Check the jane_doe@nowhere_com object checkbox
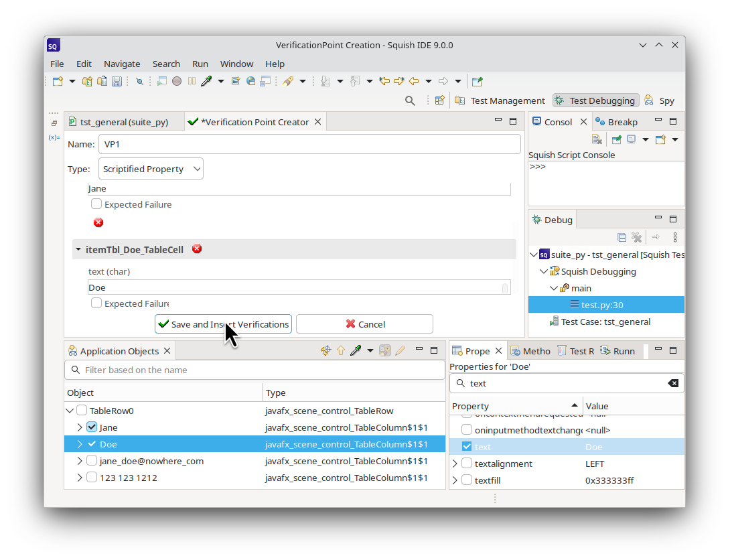730x560 pixels. [x=92, y=461]
